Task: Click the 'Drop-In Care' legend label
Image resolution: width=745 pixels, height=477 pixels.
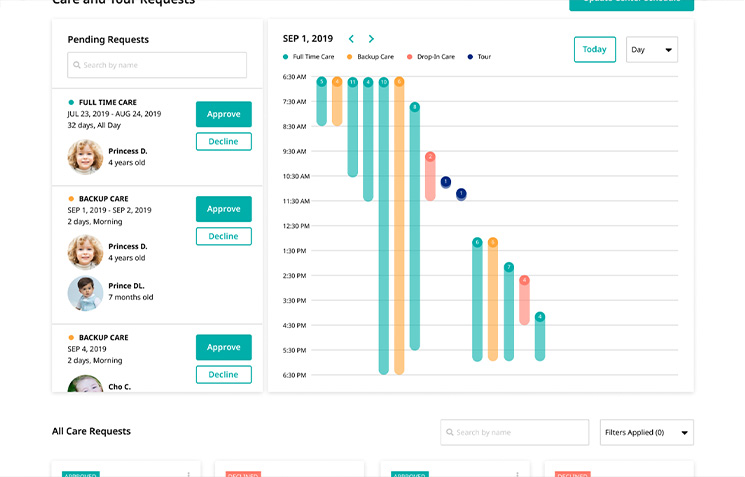Action: [x=436, y=57]
